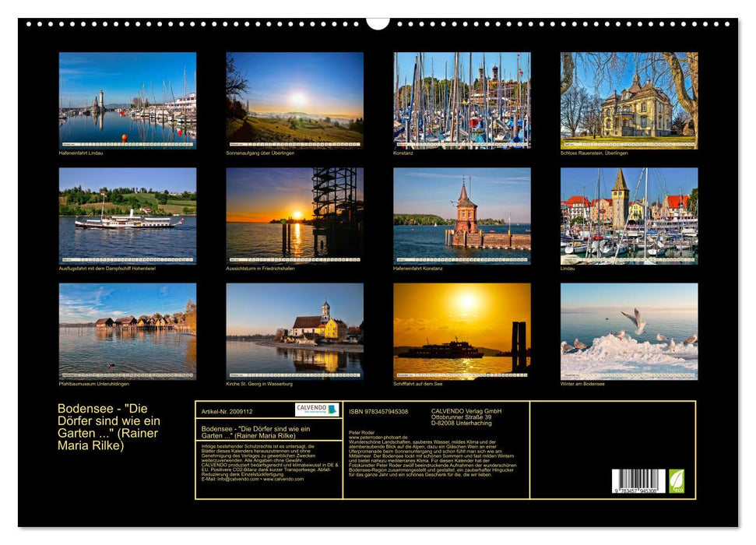Image resolution: width=756 pixels, height=545 pixels.
Task: Open the Hafeneinfahrt Lindau photo
Action: coord(128,100)
